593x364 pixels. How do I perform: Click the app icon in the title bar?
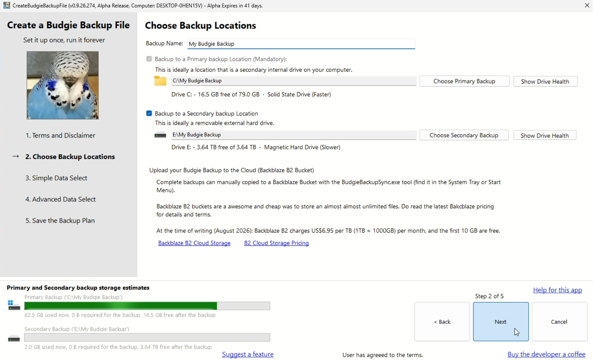[7, 5]
